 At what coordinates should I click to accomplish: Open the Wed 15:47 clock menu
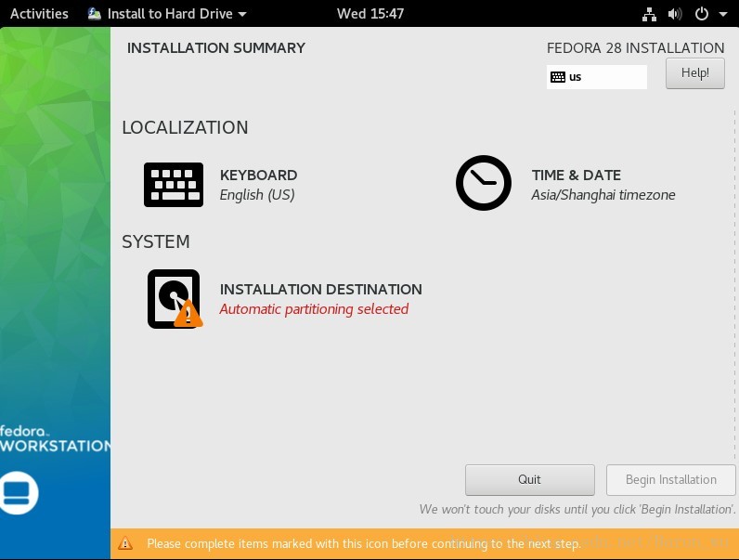click(370, 14)
